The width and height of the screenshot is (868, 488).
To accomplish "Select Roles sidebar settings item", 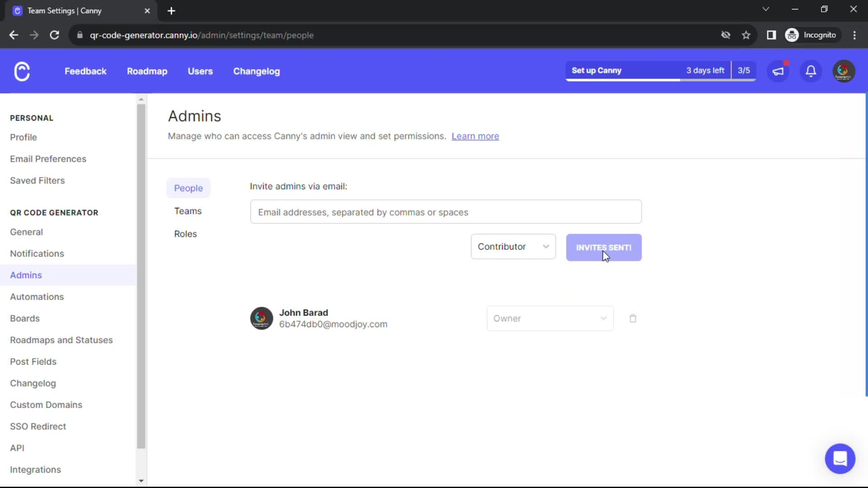I will tap(186, 234).
